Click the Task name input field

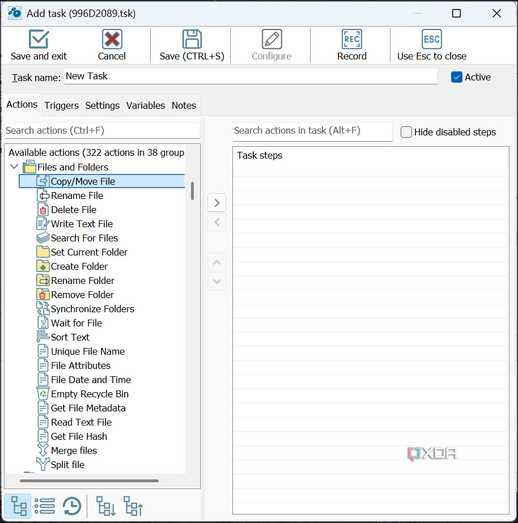250,77
